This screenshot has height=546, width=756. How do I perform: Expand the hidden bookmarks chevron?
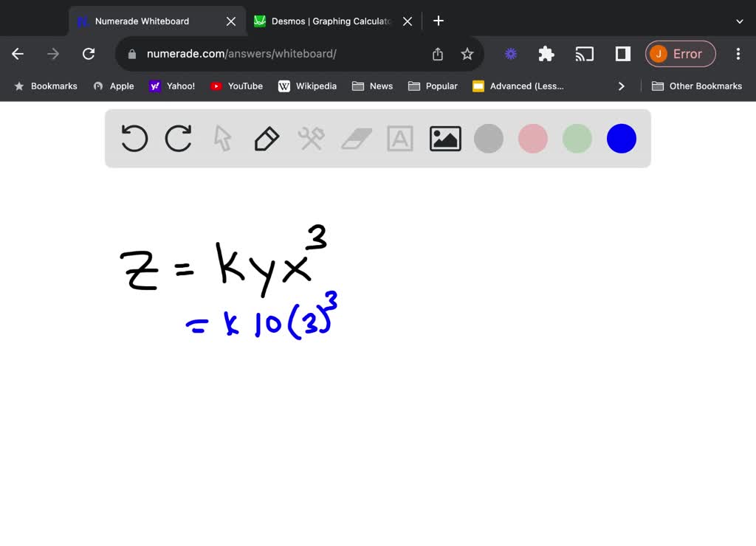pyautogui.click(x=622, y=86)
